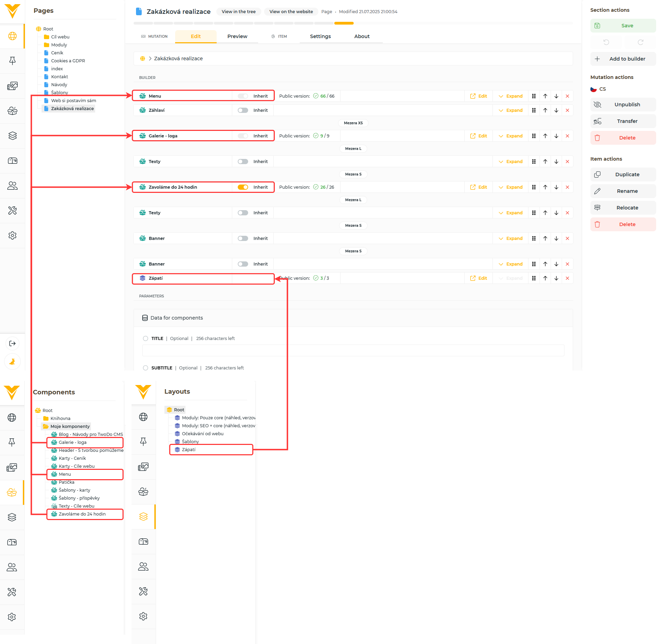Click the orange segment of the progress bar
The height and width of the screenshot is (644, 661).
pos(344,23)
